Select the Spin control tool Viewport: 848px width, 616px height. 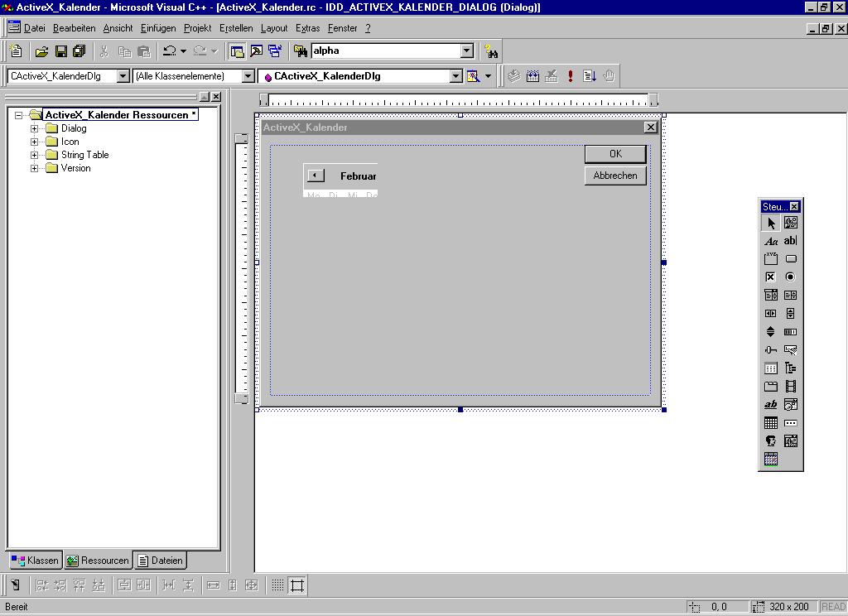pyautogui.click(x=771, y=331)
